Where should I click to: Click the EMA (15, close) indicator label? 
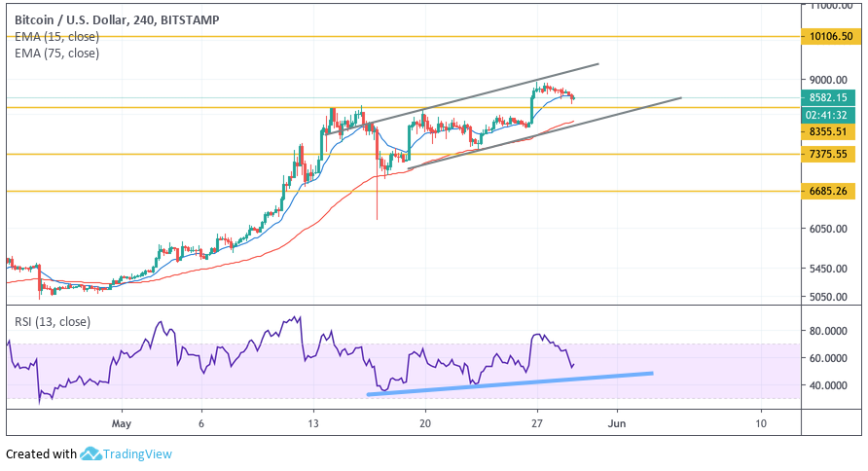[56, 36]
